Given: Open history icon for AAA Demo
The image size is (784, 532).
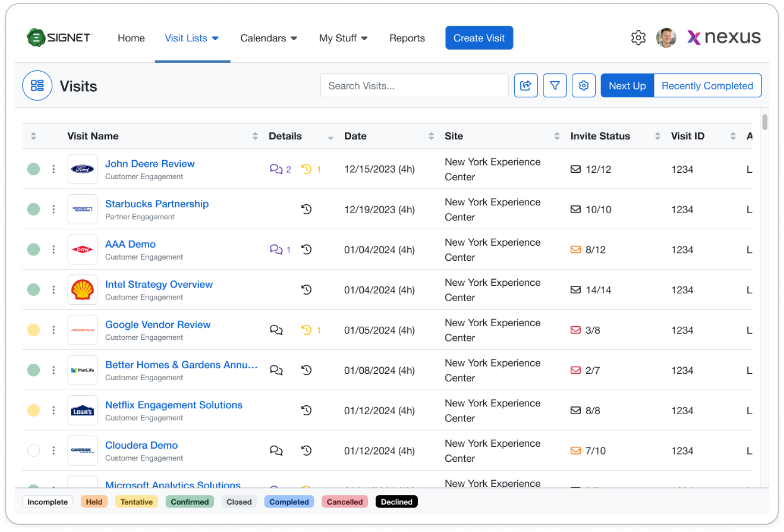Looking at the screenshot, I should click(307, 250).
